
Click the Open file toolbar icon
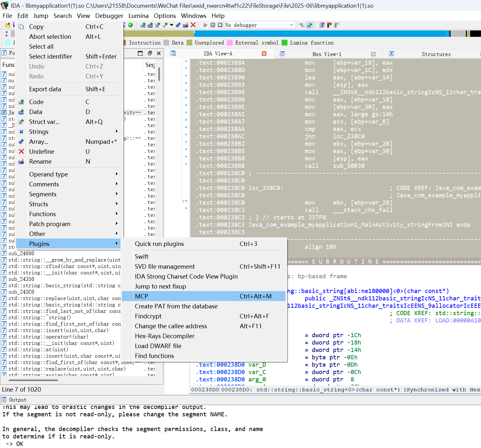coord(8,25)
